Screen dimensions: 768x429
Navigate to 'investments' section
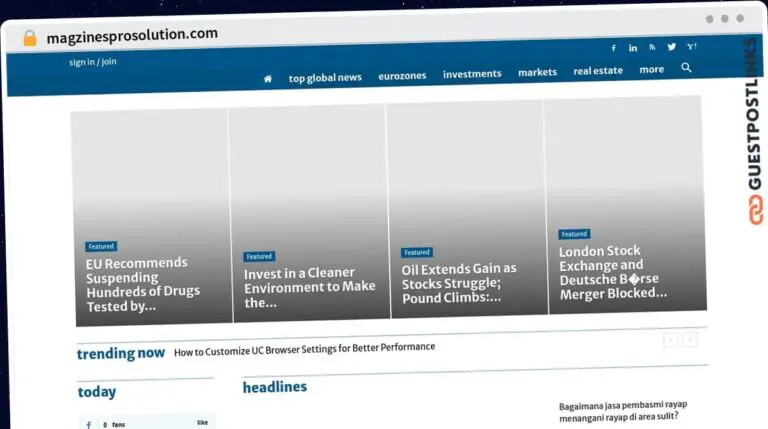point(472,74)
